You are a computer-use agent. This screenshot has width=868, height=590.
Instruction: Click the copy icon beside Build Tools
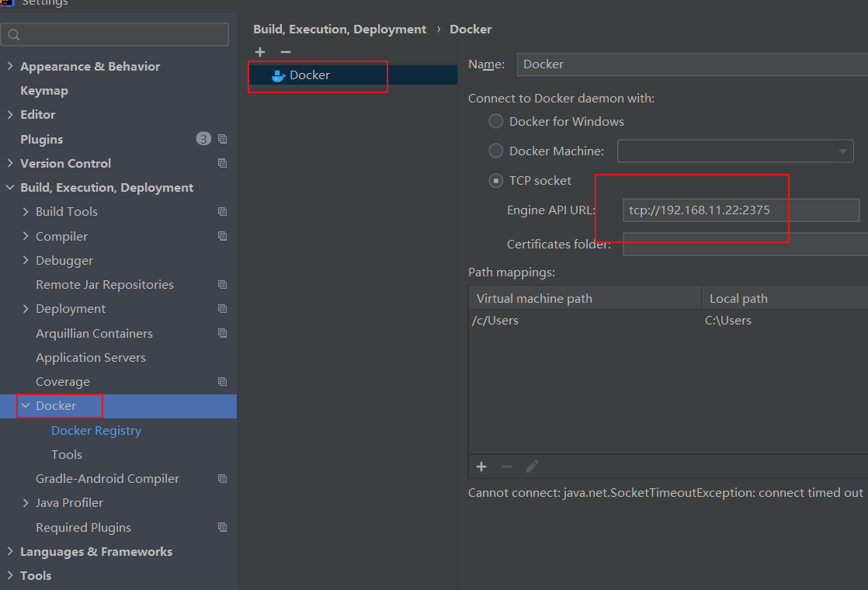(223, 211)
